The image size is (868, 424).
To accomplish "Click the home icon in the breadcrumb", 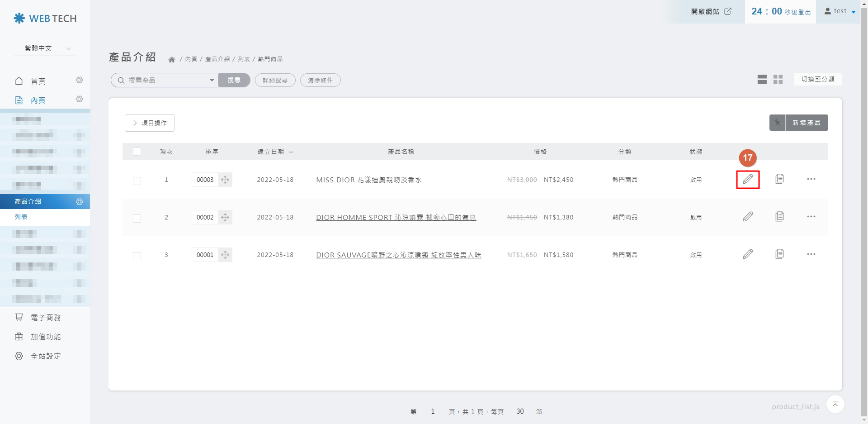I will pyautogui.click(x=172, y=59).
